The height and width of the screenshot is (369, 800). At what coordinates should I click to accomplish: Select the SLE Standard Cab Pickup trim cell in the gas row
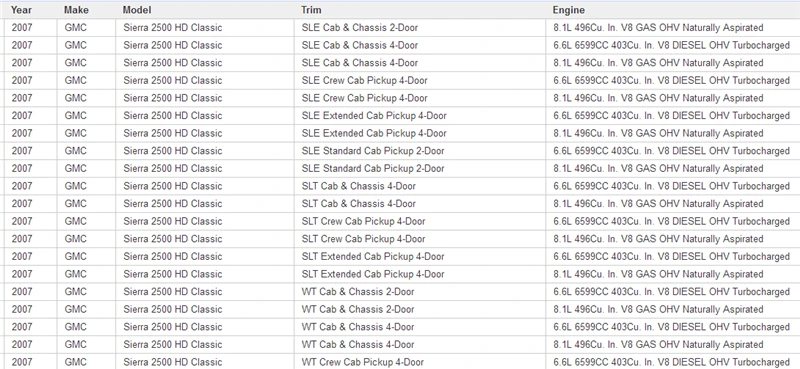coord(420,168)
